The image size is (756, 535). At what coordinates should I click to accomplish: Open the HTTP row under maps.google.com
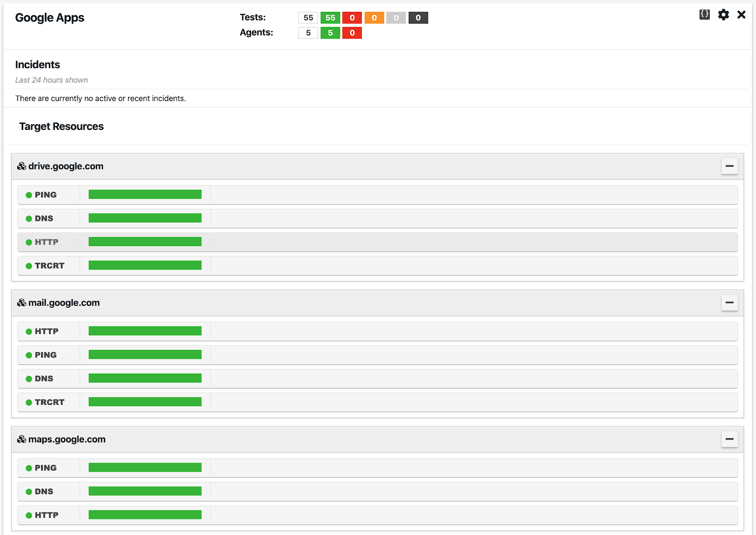(x=378, y=515)
